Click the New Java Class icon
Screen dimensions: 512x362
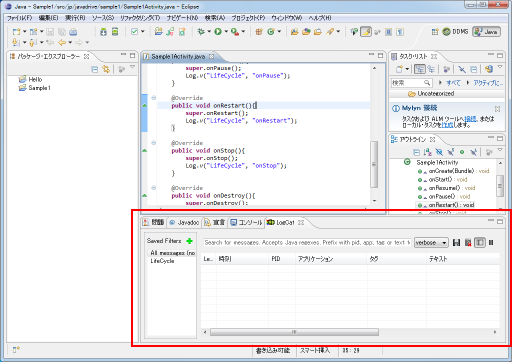(271, 32)
